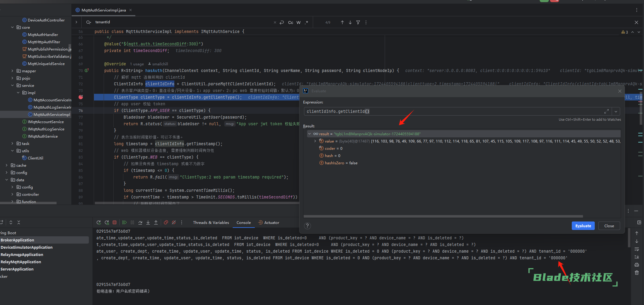Collapse the result node in Evaluate

tap(309, 134)
